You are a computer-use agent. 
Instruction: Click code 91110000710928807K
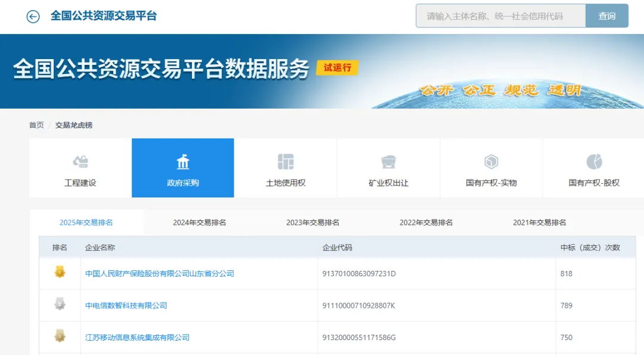358,305
